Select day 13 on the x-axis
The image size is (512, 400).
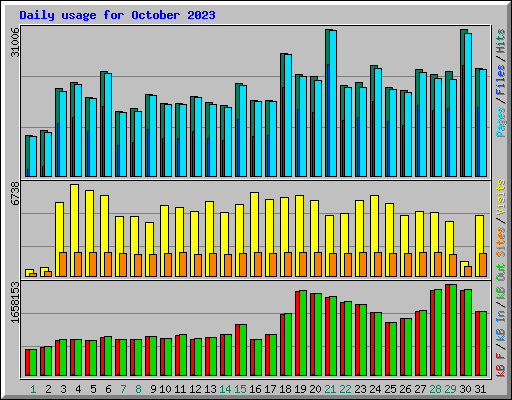(210, 389)
